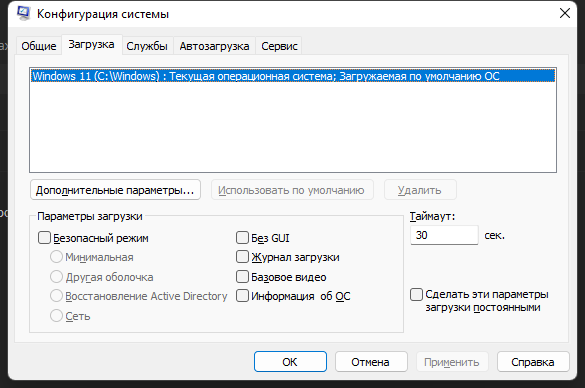Toggle Информация об ОС checkbox
Screen dimensions: 585x388
click(x=243, y=296)
